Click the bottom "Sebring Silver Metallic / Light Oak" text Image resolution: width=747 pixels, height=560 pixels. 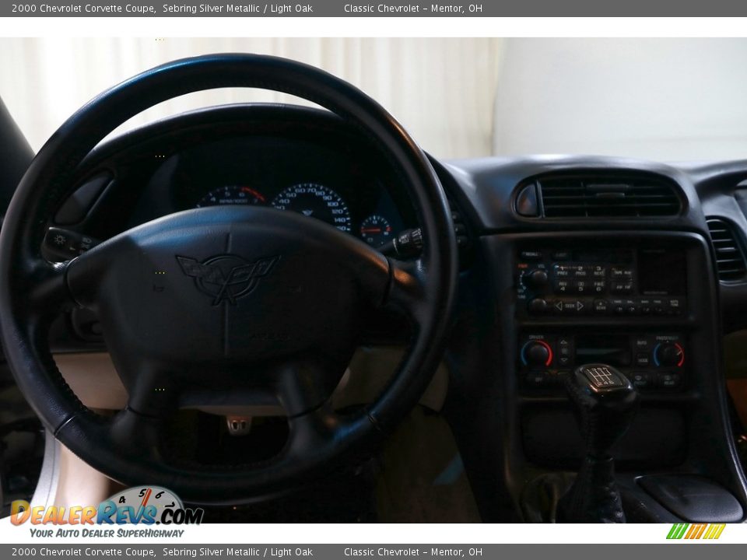pos(238,552)
